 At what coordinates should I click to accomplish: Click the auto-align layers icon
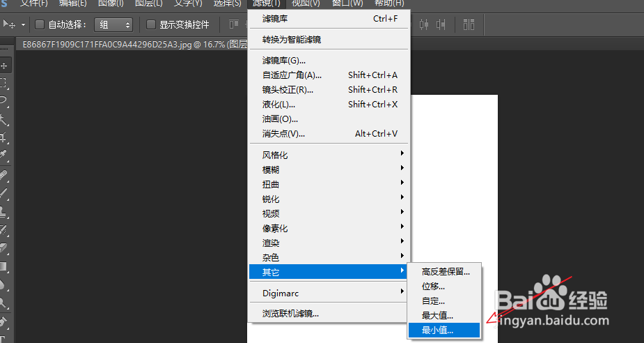(469, 24)
